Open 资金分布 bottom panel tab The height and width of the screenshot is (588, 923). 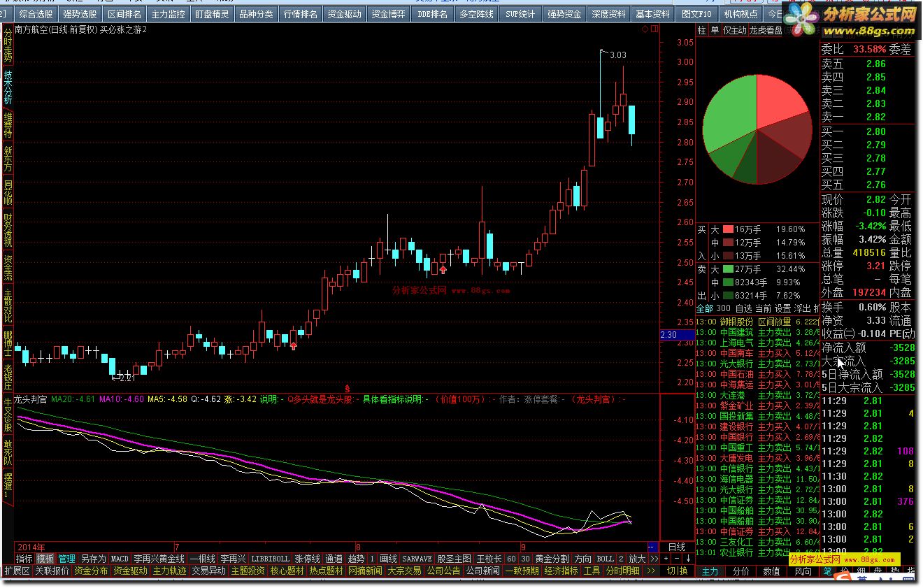(x=91, y=571)
